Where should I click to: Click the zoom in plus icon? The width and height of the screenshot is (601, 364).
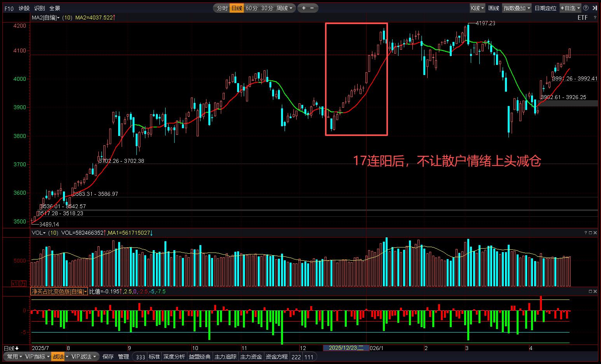[x=304, y=8]
